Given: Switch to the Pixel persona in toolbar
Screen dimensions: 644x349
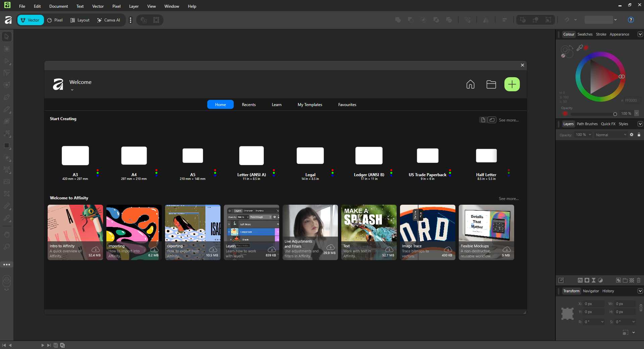Looking at the screenshot, I should pyautogui.click(x=55, y=20).
